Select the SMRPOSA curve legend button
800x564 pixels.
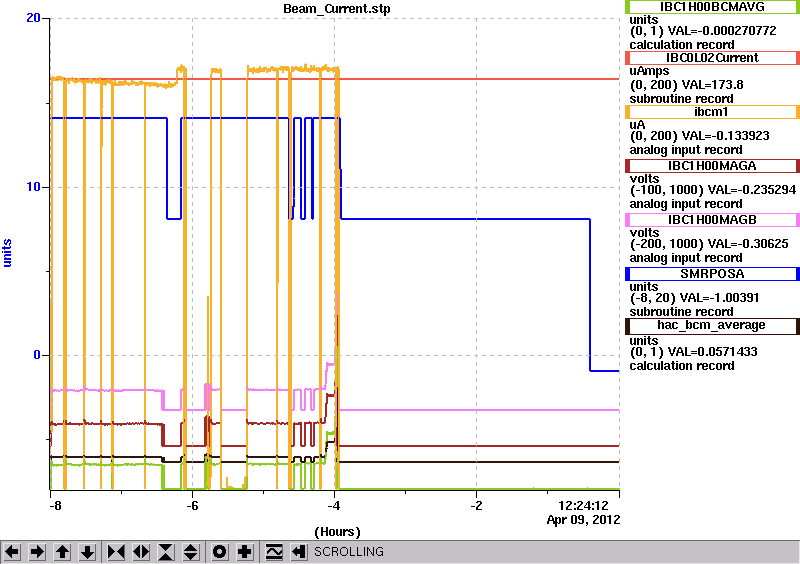tap(712, 274)
